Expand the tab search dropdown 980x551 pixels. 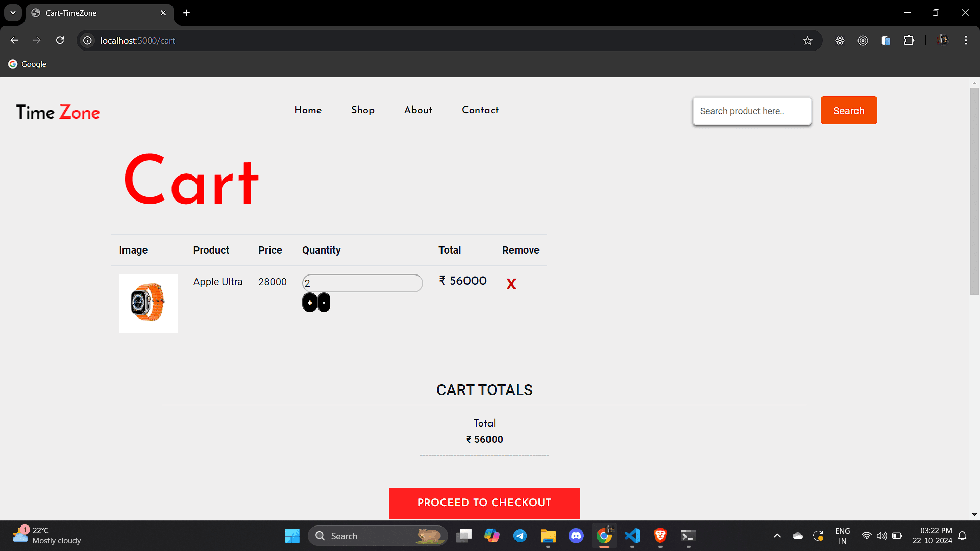click(13, 13)
